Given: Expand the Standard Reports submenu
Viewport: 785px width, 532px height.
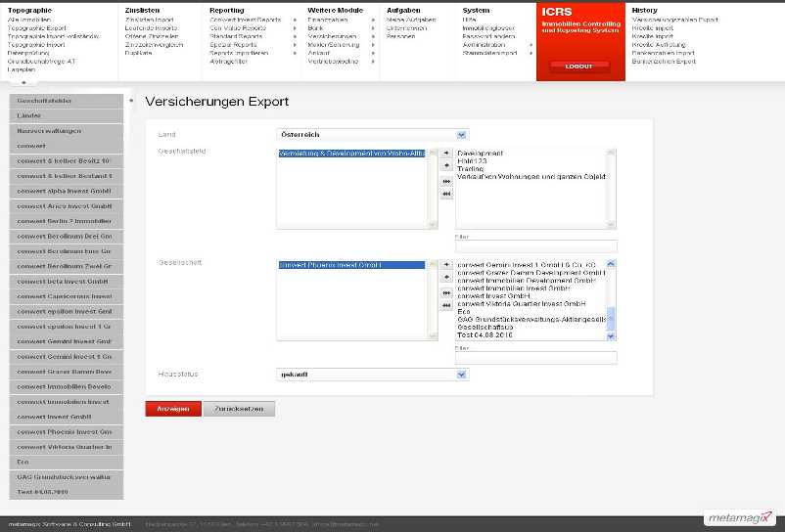Looking at the screenshot, I should (295, 36).
